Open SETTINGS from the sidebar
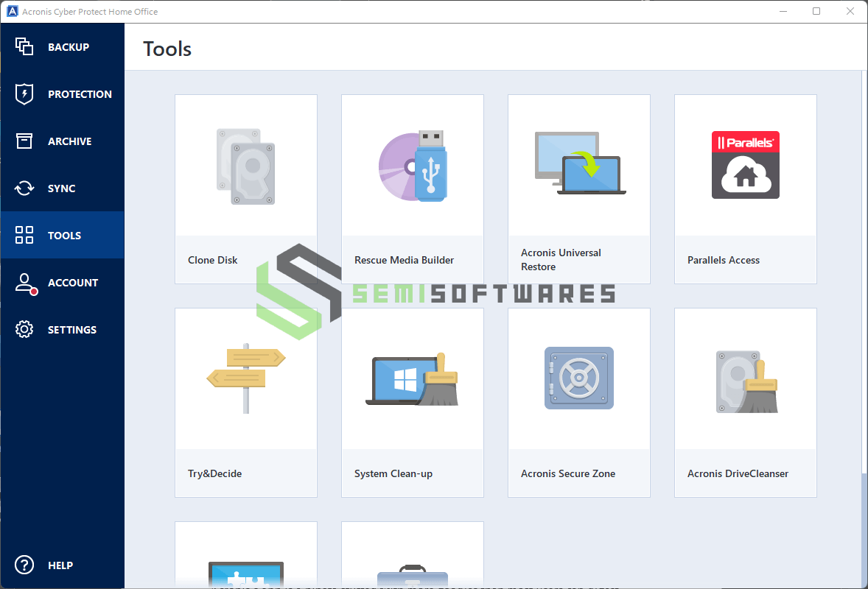868x589 pixels. pos(63,330)
